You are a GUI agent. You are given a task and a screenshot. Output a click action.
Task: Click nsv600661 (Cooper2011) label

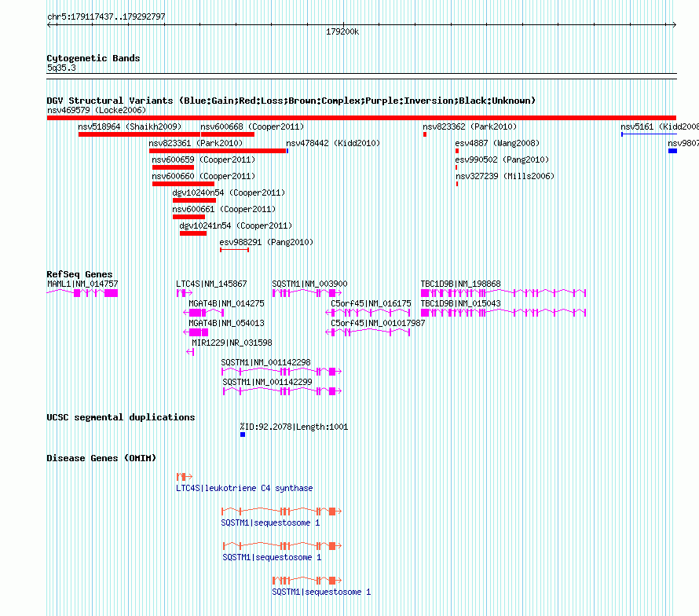[224, 209]
